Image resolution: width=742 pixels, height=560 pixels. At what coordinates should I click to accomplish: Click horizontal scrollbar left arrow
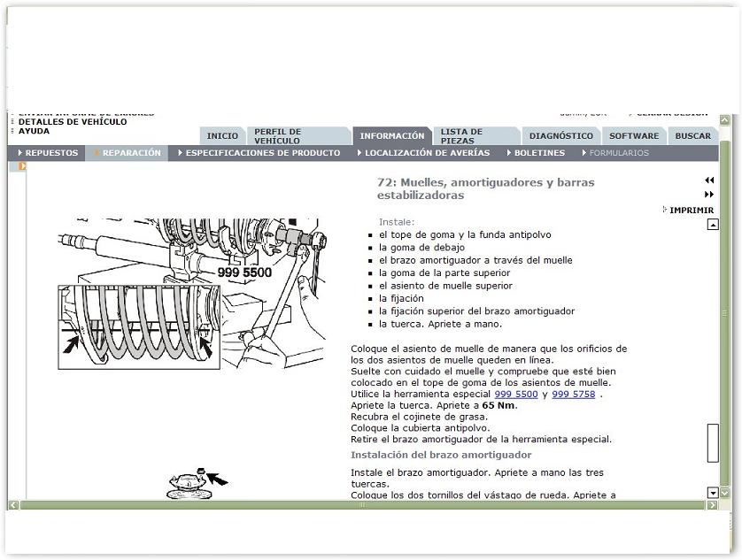13,505
